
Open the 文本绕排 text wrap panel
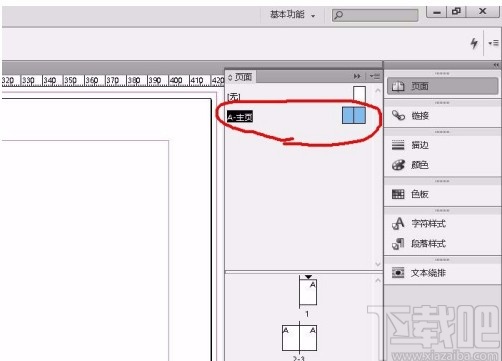442,273
